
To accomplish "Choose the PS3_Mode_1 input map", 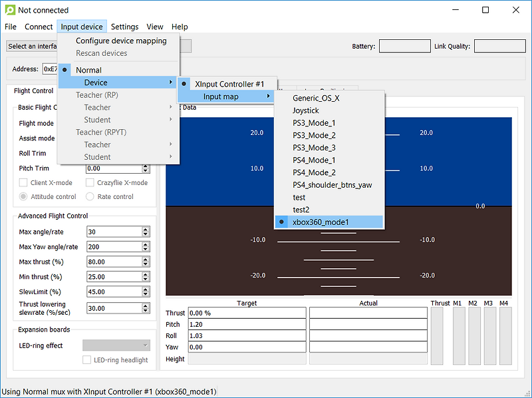I will 314,123.
